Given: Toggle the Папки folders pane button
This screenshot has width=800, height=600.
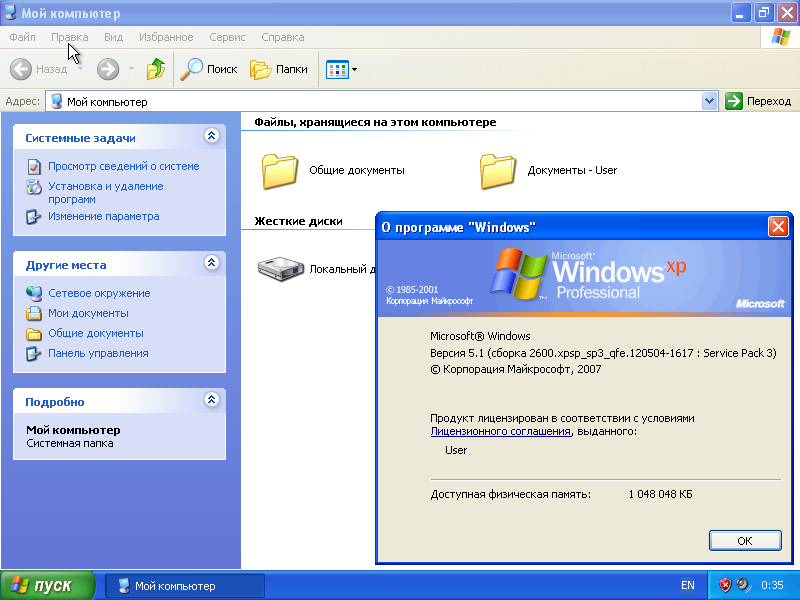Looking at the screenshot, I should tap(279, 69).
